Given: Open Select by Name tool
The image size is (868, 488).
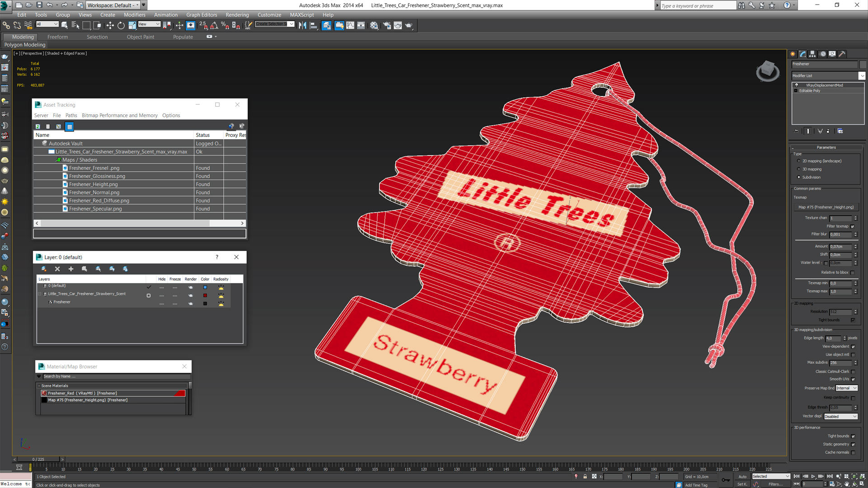Looking at the screenshot, I should [x=75, y=25].
